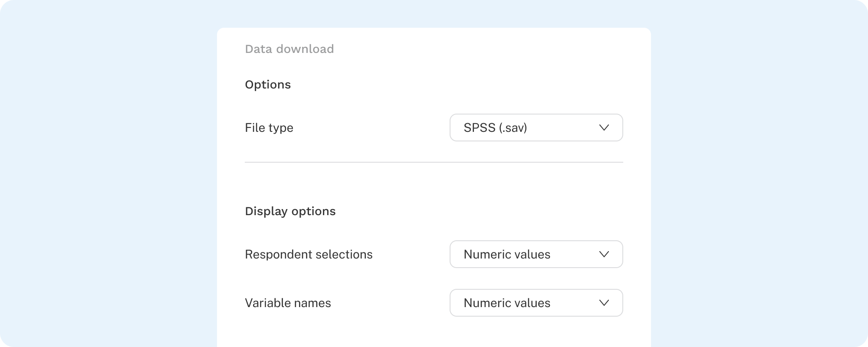The image size is (868, 347).
Task: Click the chevron icon in Variable names field
Action: click(x=604, y=303)
